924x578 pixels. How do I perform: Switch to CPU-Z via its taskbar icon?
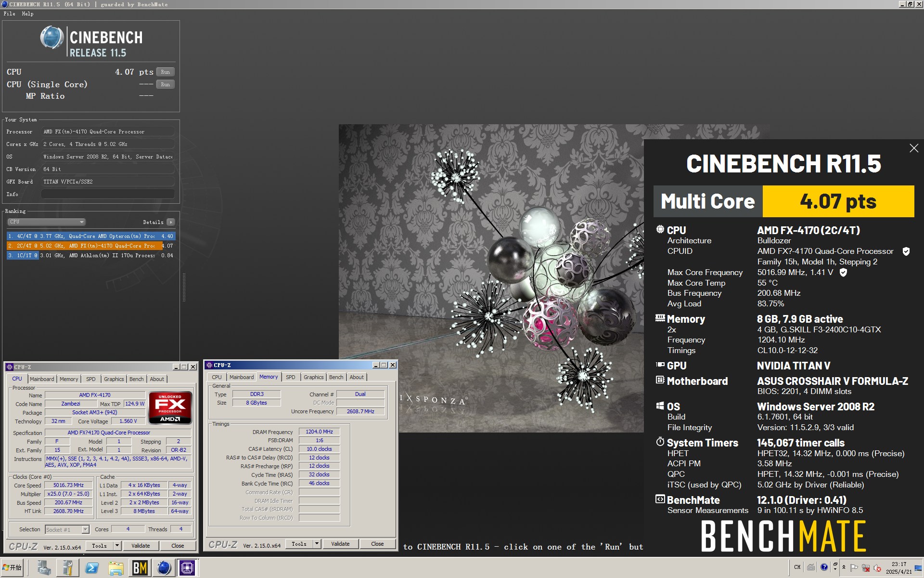tap(187, 568)
